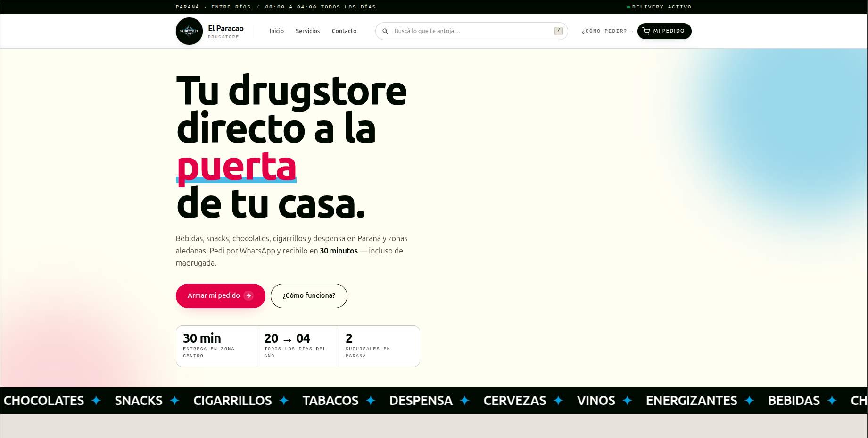
Task: Start order with Armar mi pedido
Action: point(221,296)
